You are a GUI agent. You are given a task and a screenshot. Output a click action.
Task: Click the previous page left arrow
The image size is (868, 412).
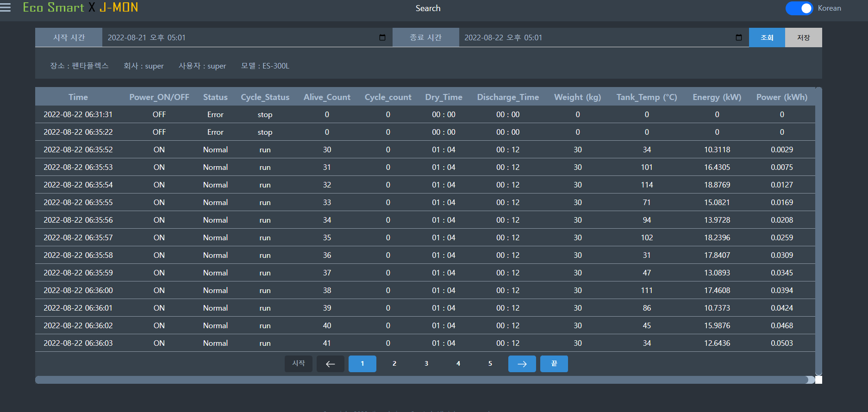pos(330,364)
